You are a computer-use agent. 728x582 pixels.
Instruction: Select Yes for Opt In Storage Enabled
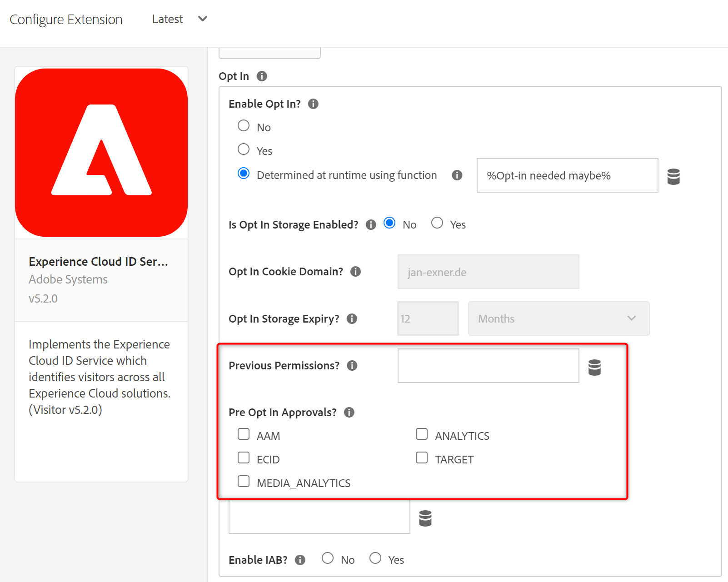(x=437, y=223)
